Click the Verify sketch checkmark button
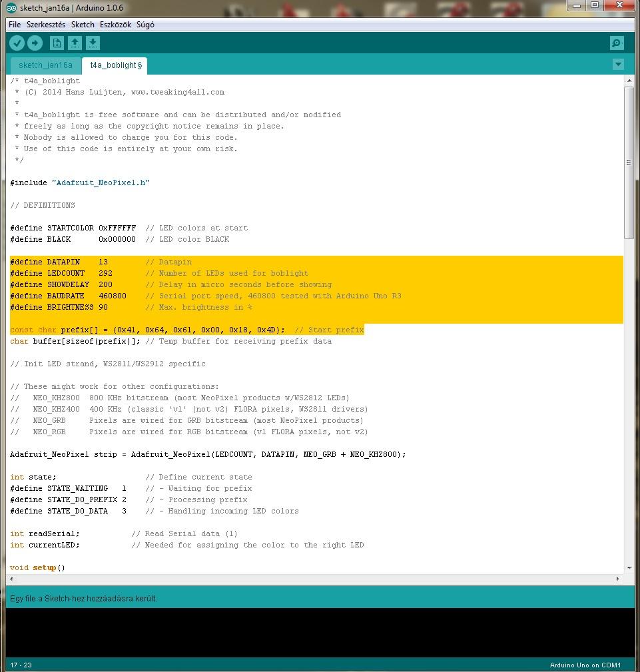640x672 pixels. [x=17, y=43]
